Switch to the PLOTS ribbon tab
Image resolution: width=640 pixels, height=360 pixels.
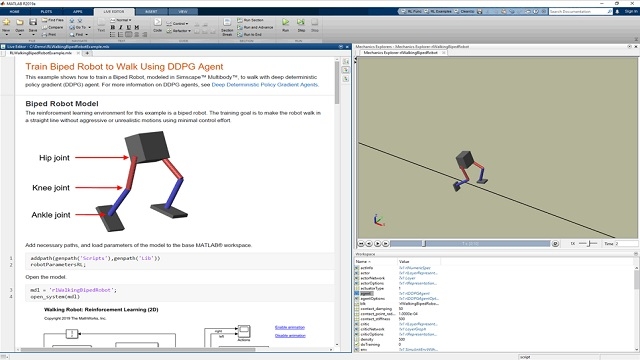coord(46,11)
